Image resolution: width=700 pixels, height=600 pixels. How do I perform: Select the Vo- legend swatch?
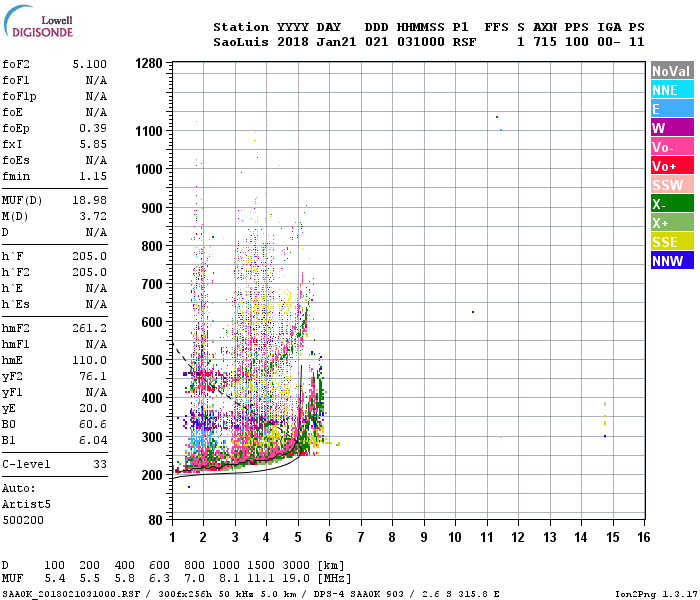pos(672,147)
